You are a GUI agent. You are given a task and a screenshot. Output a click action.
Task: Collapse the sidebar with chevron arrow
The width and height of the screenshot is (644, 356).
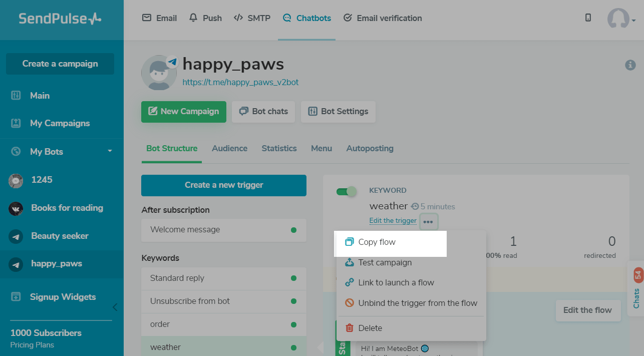coord(115,307)
